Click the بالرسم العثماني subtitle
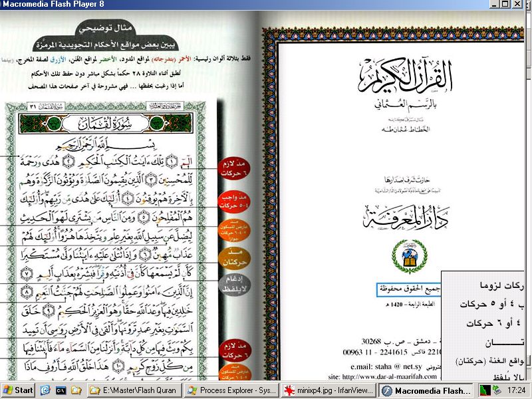 [x=405, y=103]
